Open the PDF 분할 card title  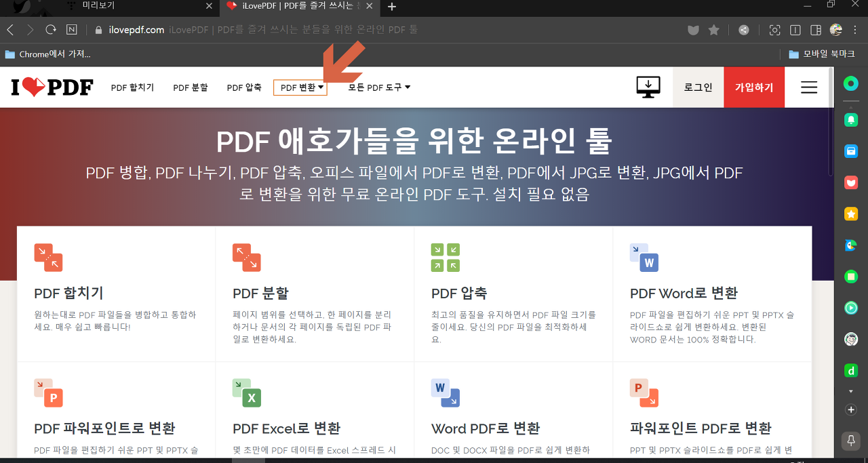coord(260,294)
